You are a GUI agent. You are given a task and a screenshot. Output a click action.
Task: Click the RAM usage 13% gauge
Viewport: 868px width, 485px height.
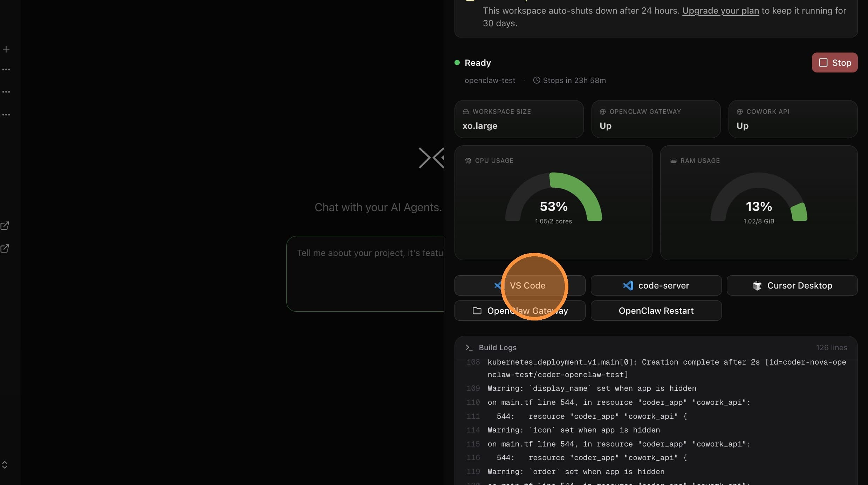[759, 197]
